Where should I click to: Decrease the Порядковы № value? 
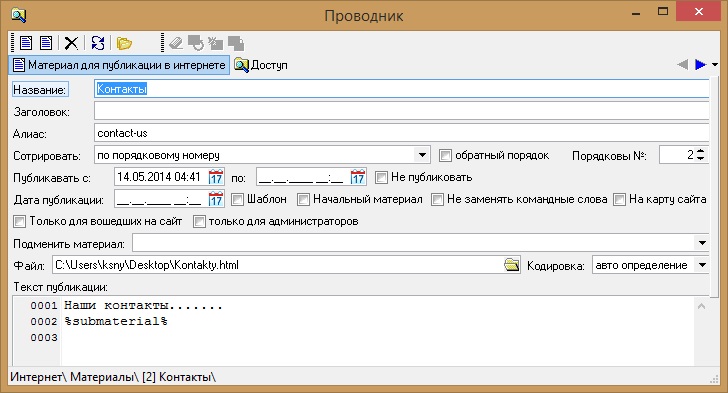point(701,159)
